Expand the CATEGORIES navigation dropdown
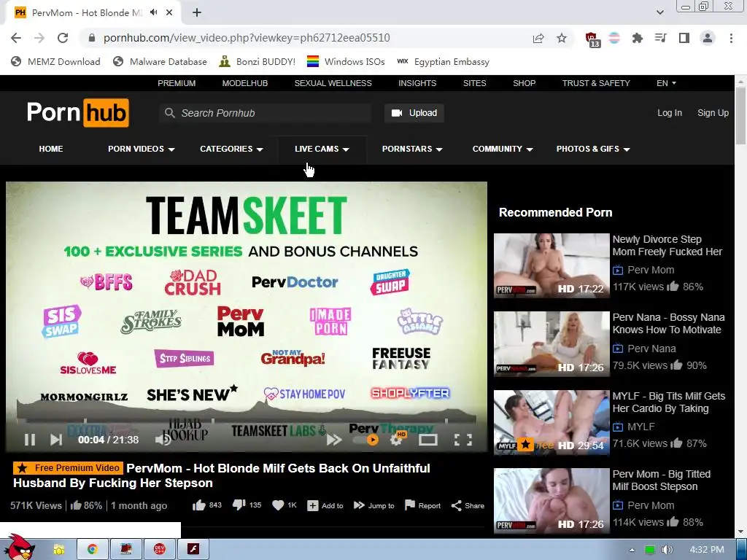This screenshot has width=747, height=560. [231, 149]
